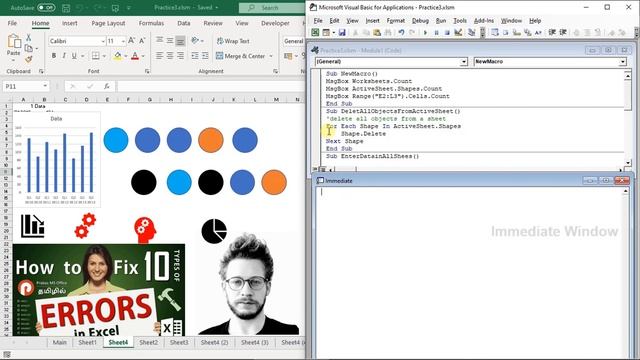Toggle Align Left in Alignment group
This screenshot has width=640, height=360.
(160, 56)
